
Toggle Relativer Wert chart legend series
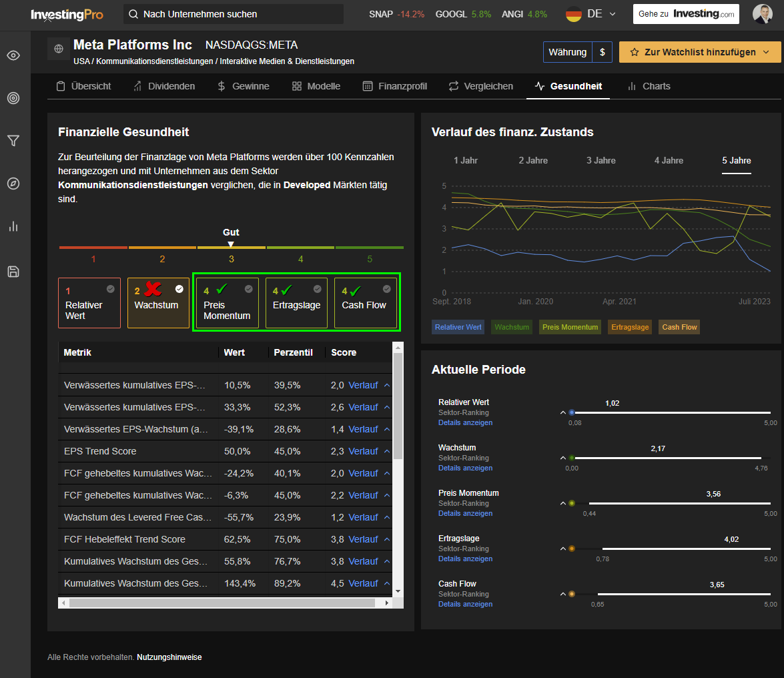coord(458,327)
